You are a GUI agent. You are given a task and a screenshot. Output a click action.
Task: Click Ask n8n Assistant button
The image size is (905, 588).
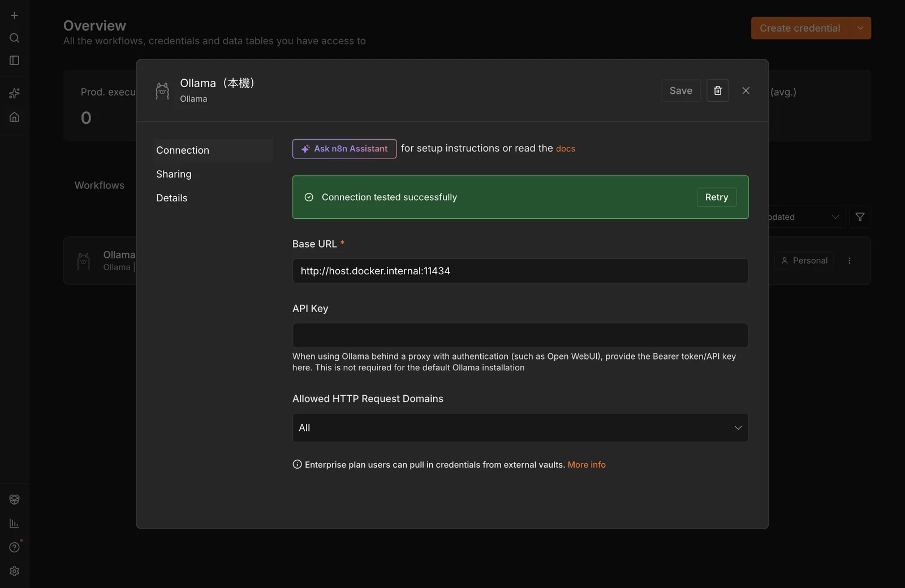tap(344, 149)
